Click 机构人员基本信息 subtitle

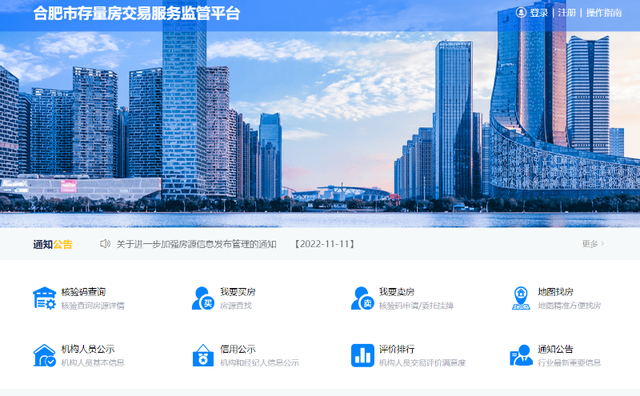(x=93, y=363)
